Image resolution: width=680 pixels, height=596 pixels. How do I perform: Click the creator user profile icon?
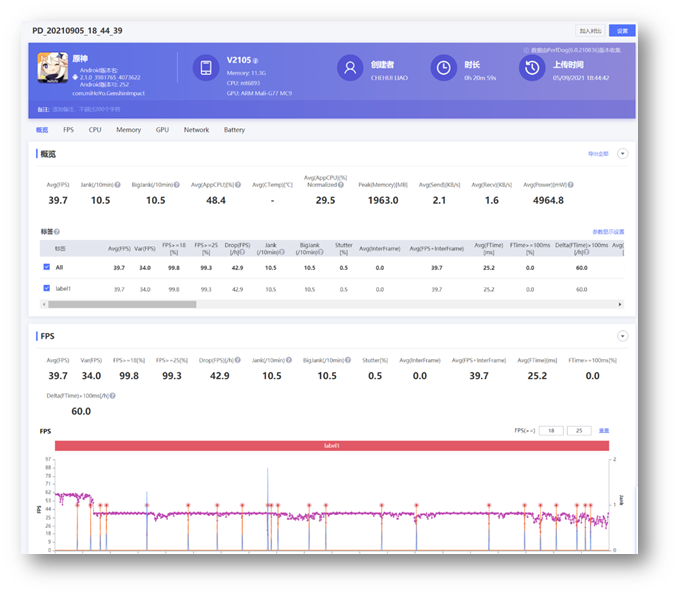pos(349,68)
